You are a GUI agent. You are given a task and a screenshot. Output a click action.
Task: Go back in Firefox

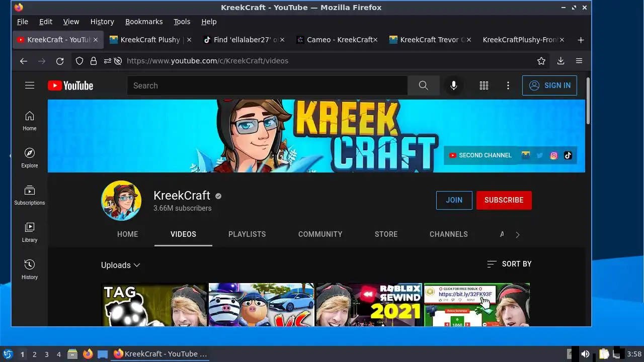tap(24, 61)
